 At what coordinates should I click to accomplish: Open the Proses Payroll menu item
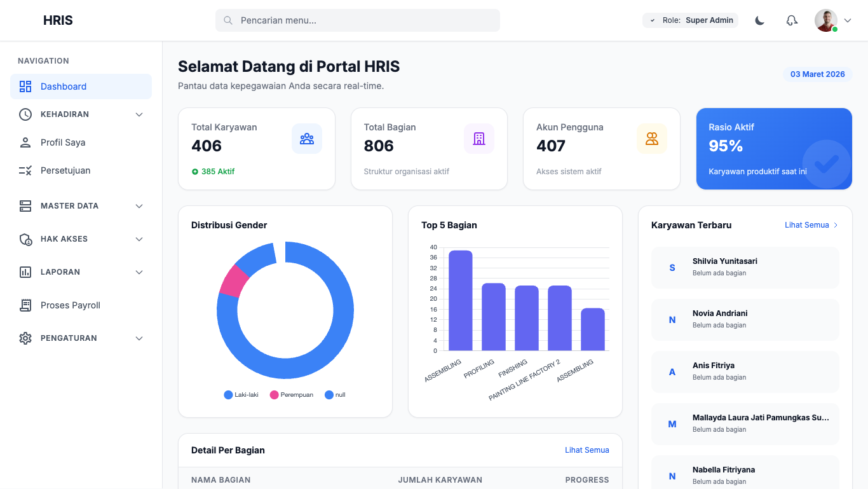(x=81, y=305)
